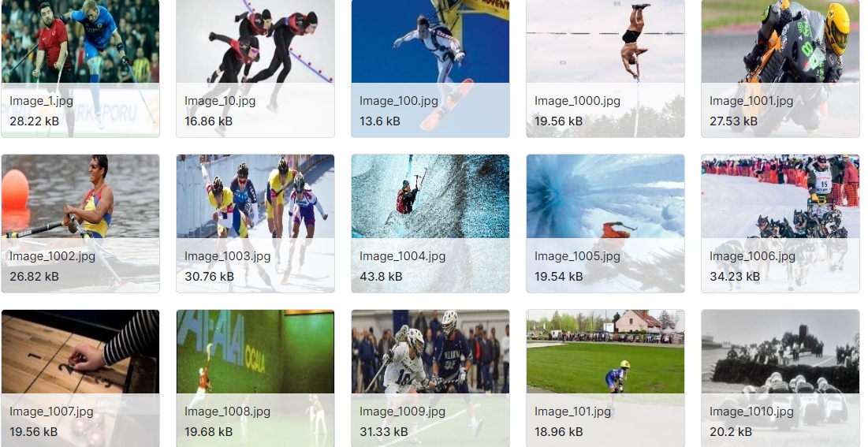The width and height of the screenshot is (868, 447).
Task: Click the Image_1000.jpg file card
Action: (x=605, y=68)
